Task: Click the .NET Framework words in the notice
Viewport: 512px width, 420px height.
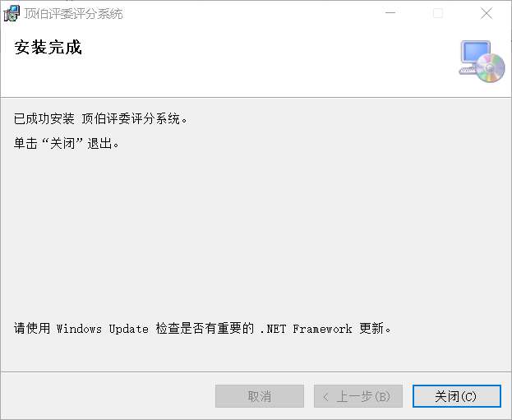Action: point(306,329)
